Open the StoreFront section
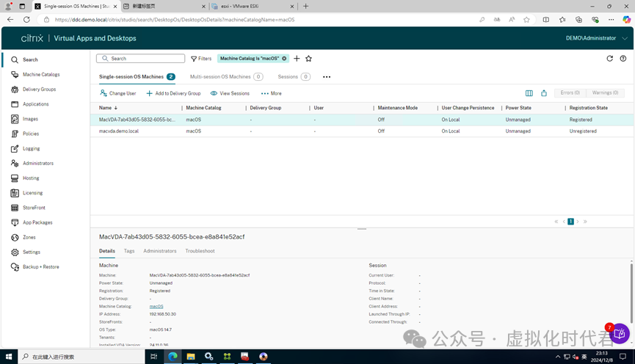635x364 pixels. 34,208
